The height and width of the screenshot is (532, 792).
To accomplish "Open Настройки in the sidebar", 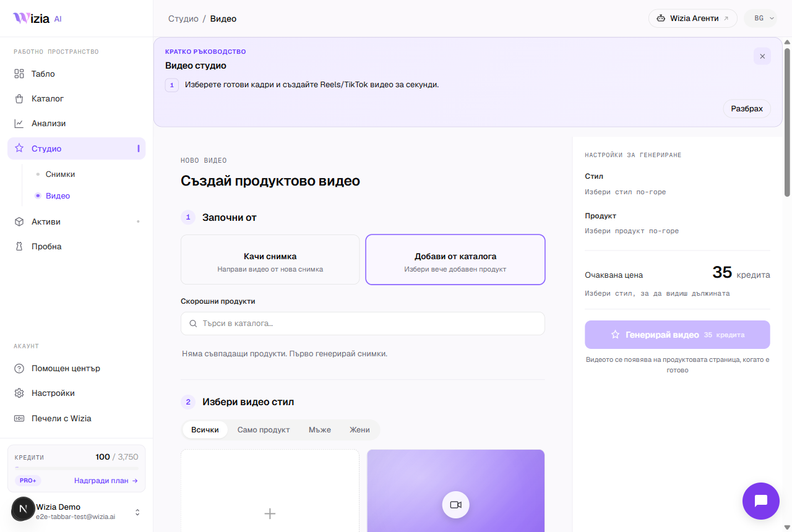I will click(x=76, y=393).
